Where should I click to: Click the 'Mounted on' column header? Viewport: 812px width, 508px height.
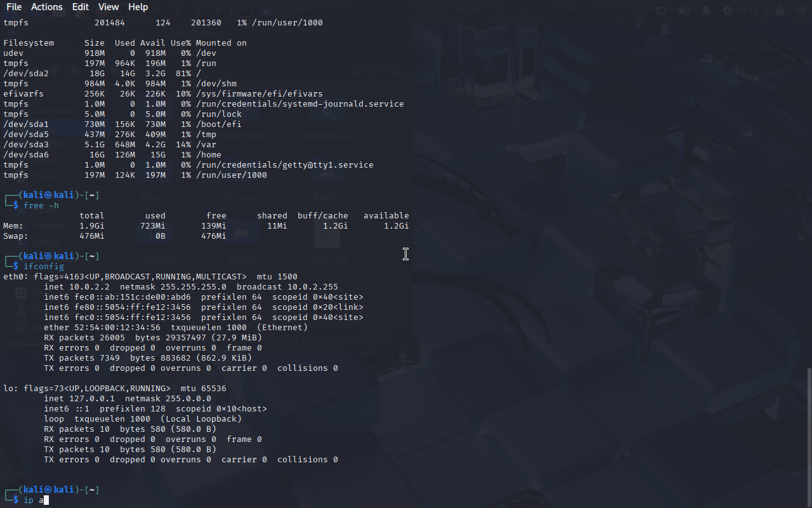point(221,43)
